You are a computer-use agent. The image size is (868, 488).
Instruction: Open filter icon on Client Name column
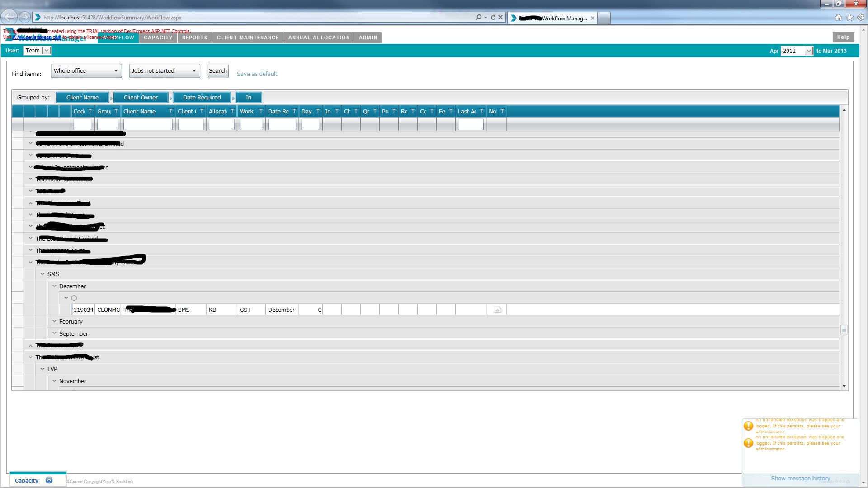point(170,111)
